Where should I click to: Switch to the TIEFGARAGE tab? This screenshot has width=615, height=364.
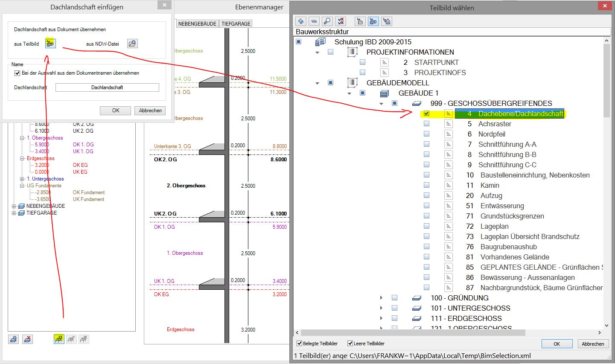(236, 24)
